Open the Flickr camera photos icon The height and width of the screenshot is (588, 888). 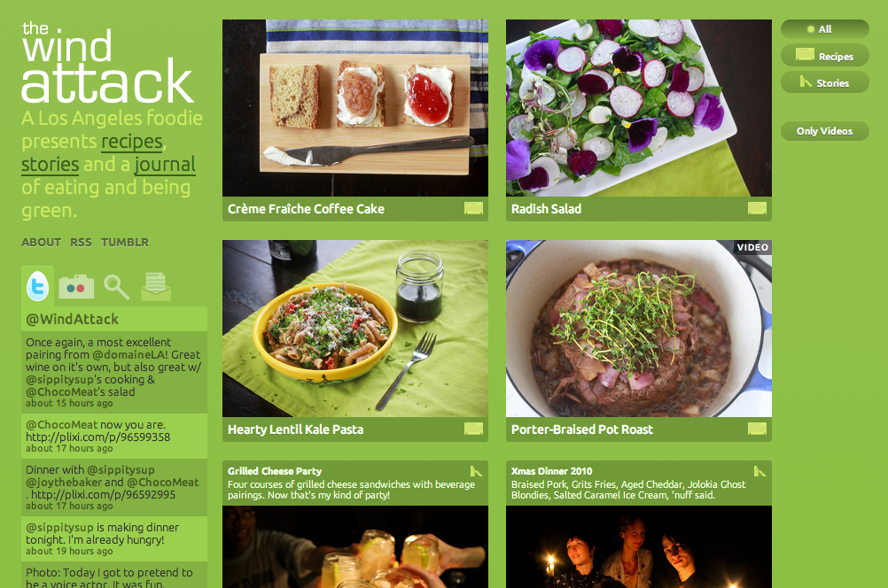(76, 286)
